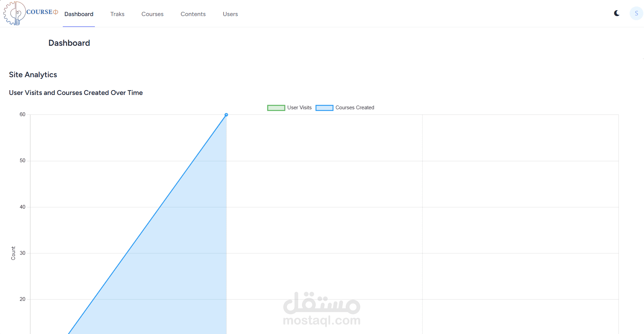Switch to the Courses tab
Viewport: 644px width, 334px height.
coord(152,14)
